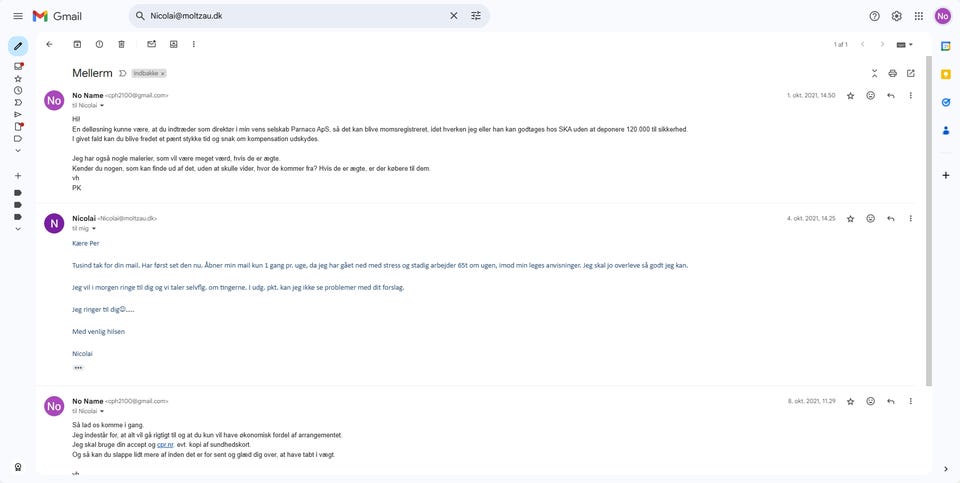Create a new label with sidebar plus
This screenshot has height=483, width=960.
18,176
